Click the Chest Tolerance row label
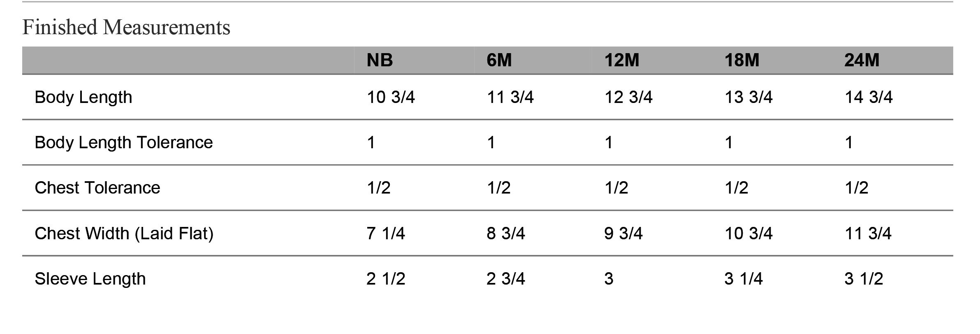The width and height of the screenshot is (980, 334). pos(97,188)
